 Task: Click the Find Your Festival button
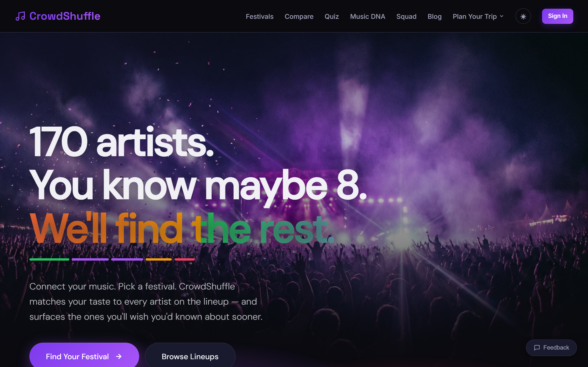(x=84, y=356)
